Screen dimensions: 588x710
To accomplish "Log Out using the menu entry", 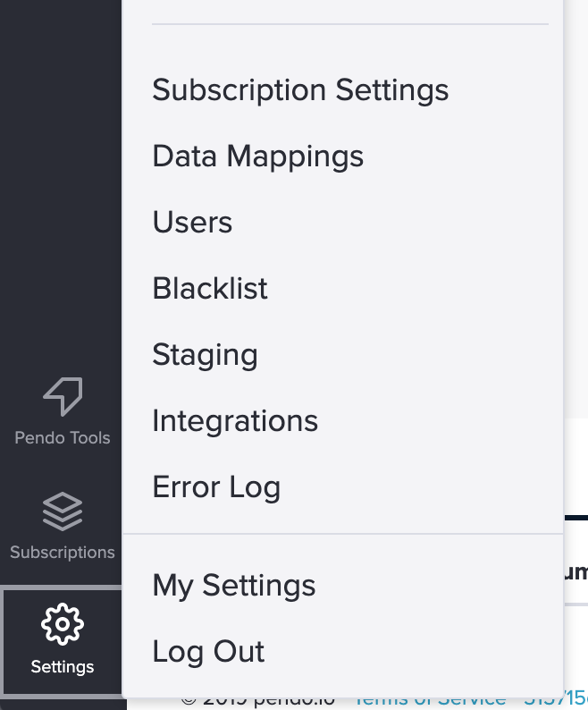I will [x=208, y=652].
